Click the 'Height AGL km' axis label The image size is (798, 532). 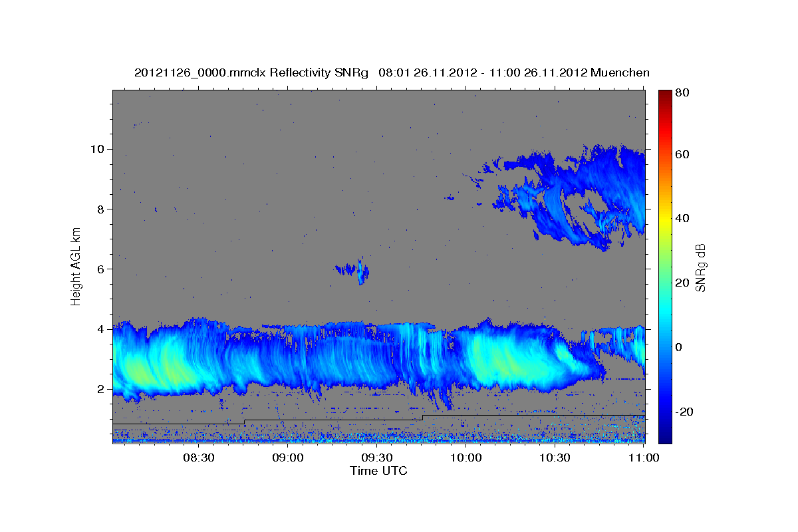point(76,266)
